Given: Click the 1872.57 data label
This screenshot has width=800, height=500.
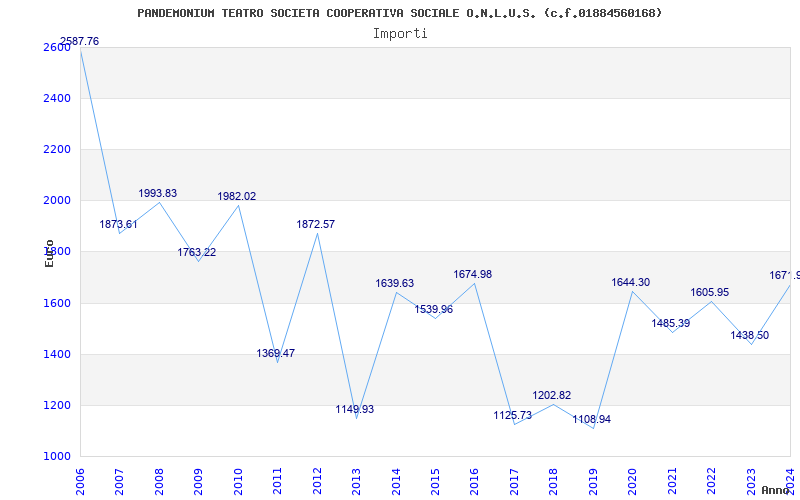Looking at the screenshot, I should coord(316,224).
